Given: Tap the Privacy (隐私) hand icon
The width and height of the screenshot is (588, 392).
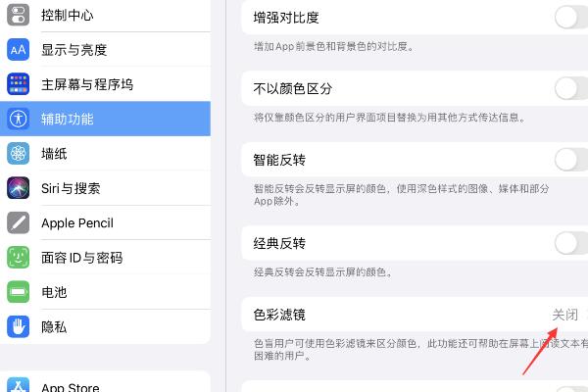Looking at the screenshot, I should pyautogui.click(x=18, y=326).
